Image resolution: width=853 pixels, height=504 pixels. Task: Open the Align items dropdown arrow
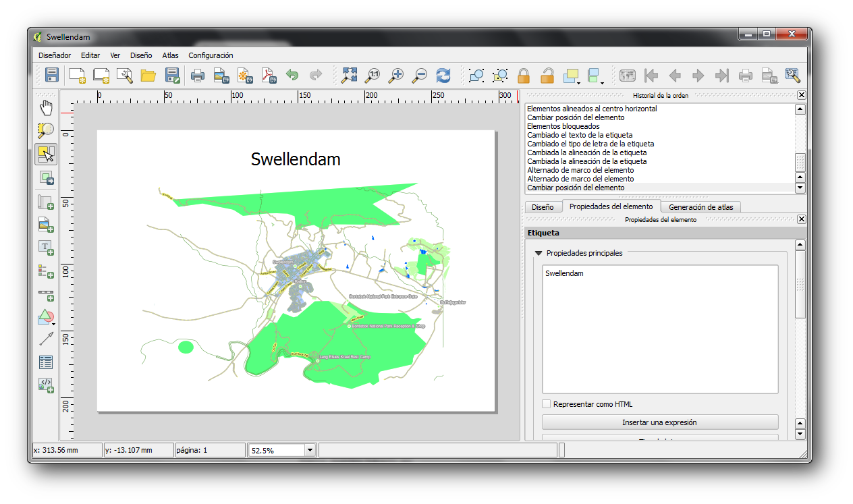coord(603,82)
